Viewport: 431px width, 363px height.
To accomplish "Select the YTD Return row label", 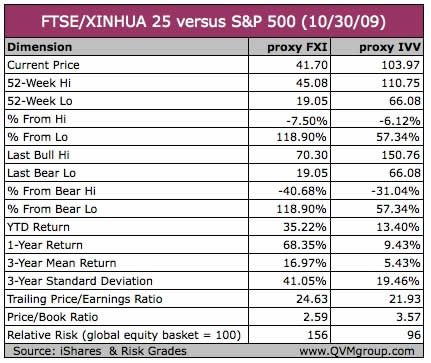I will coord(38,227).
